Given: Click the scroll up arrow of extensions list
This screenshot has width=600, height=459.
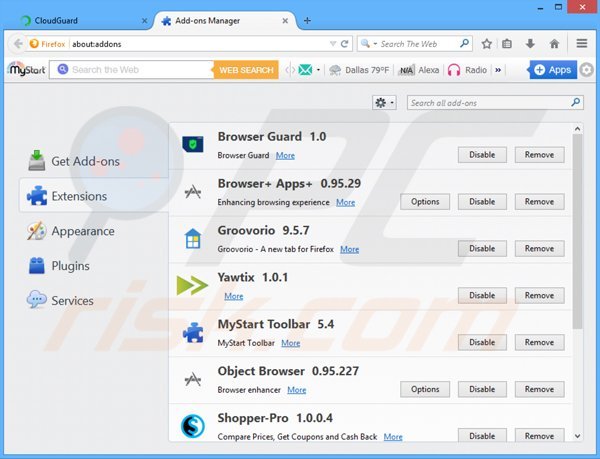Looking at the screenshot, I should 577,129.
